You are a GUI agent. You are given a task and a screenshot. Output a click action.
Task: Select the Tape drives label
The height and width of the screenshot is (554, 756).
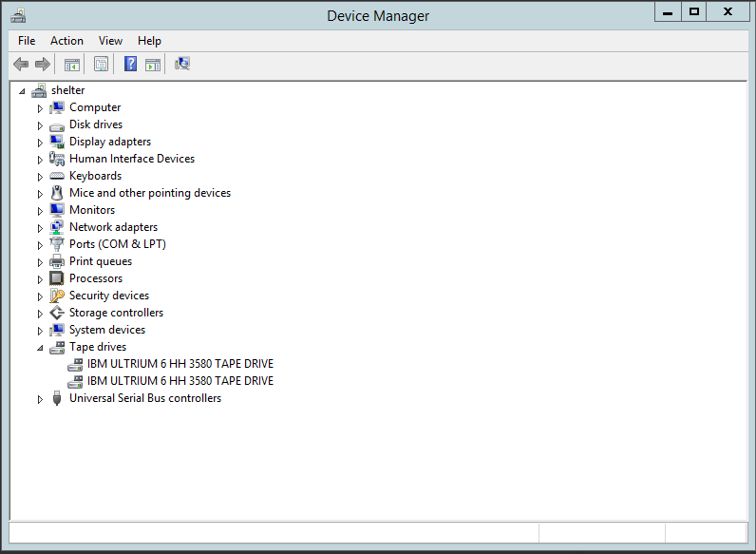pyautogui.click(x=98, y=347)
